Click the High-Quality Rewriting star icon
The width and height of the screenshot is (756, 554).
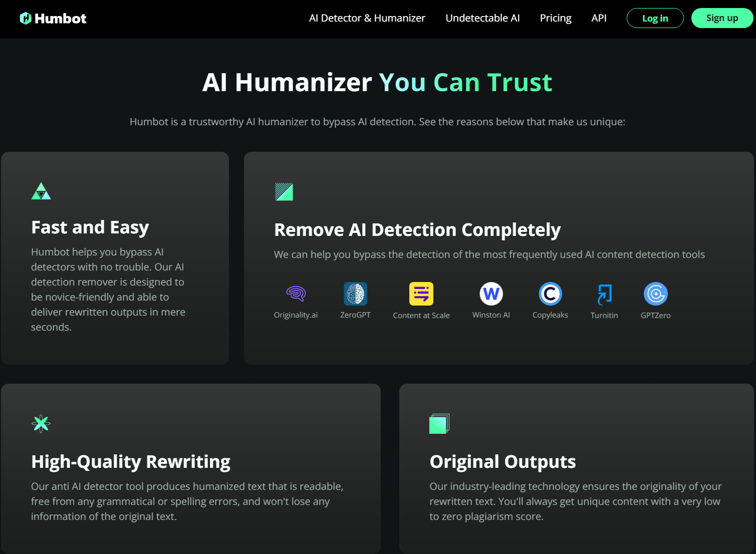(41, 424)
